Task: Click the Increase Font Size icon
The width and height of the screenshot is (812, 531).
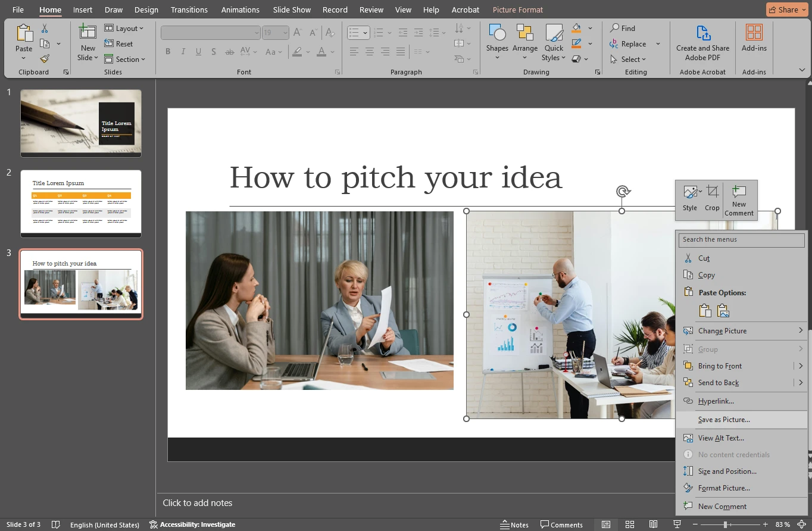Action: (x=298, y=33)
